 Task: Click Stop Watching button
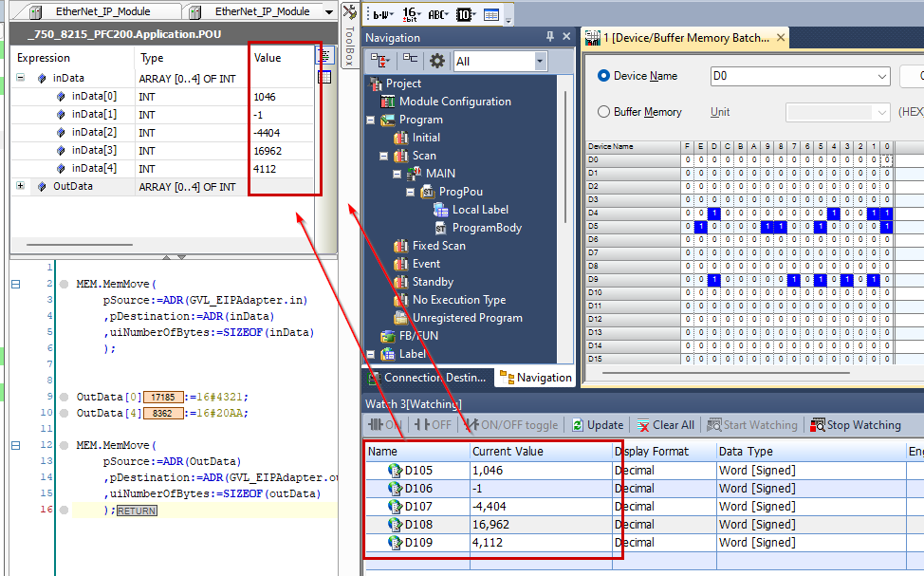click(856, 425)
